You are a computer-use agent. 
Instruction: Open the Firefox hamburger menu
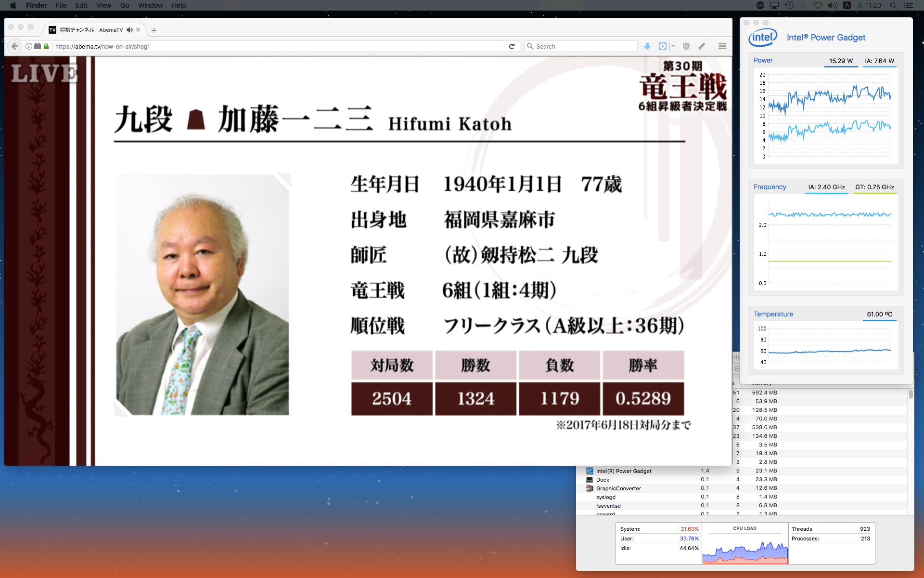pos(722,46)
